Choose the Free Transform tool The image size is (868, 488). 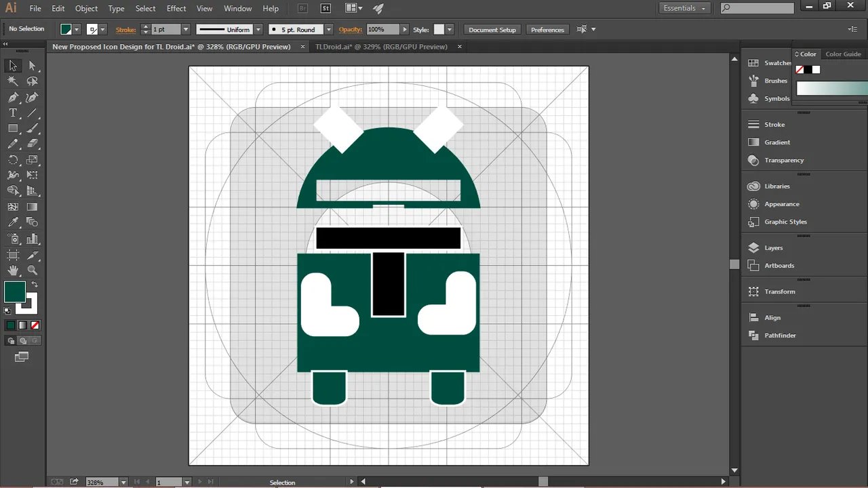point(32,176)
